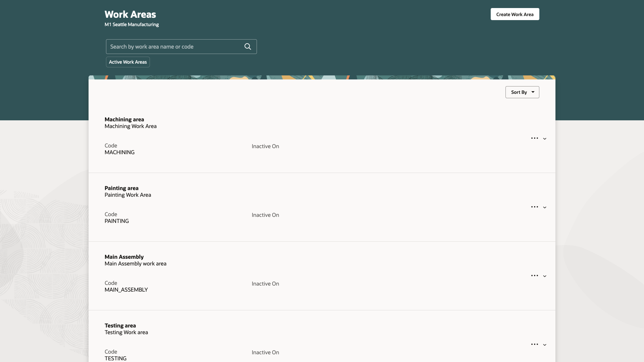The height and width of the screenshot is (362, 644).
Task: Focus the work area search field
Action: pyautogui.click(x=174, y=47)
